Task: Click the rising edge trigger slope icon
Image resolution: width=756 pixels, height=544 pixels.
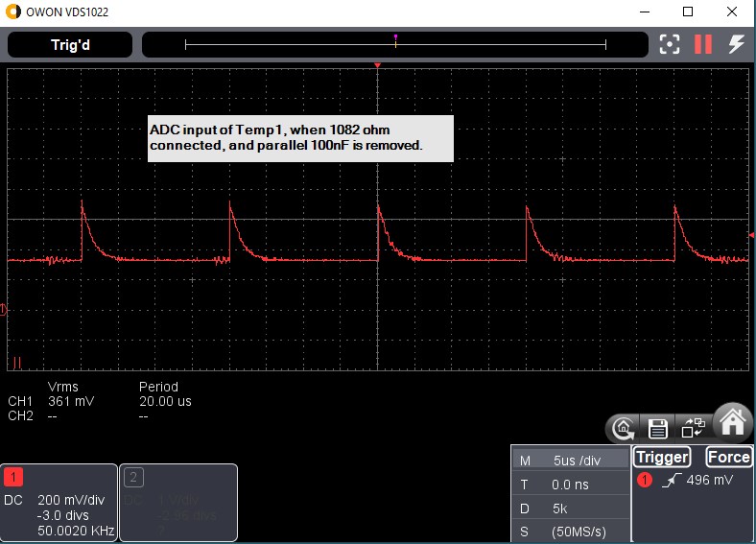Action: pyautogui.click(x=672, y=480)
